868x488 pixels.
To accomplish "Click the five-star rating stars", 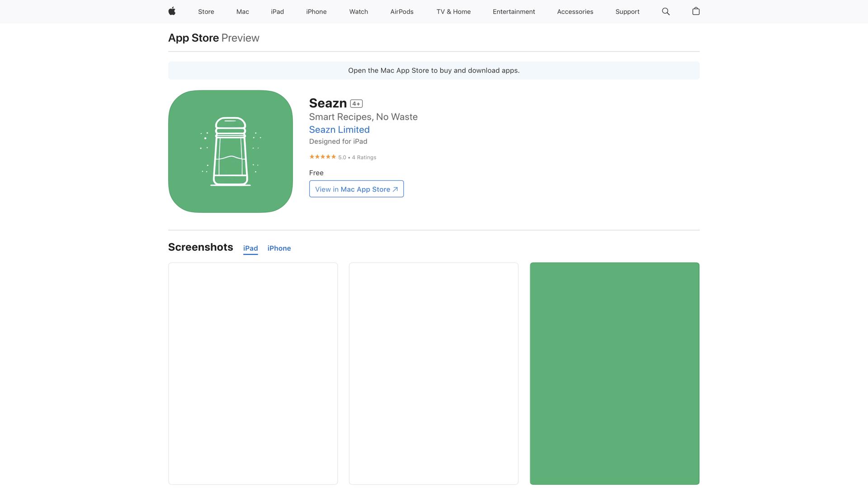I will click(322, 157).
